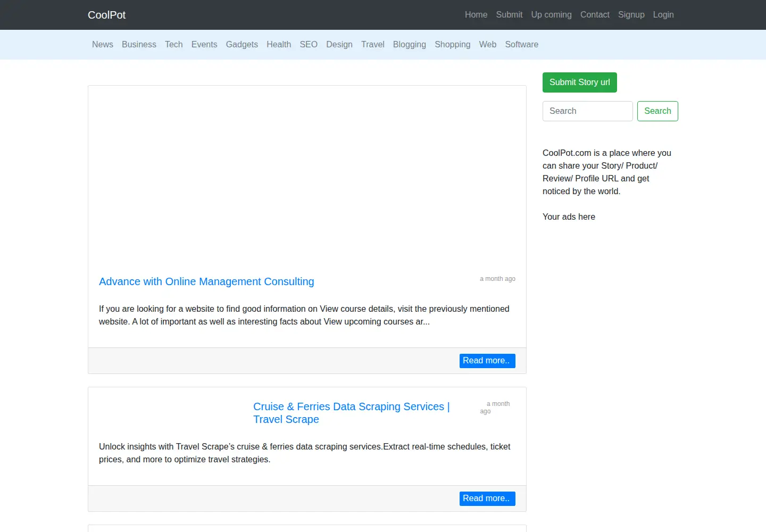Click the Submit Story url button
The height and width of the screenshot is (532, 766).
(x=580, y=82)
